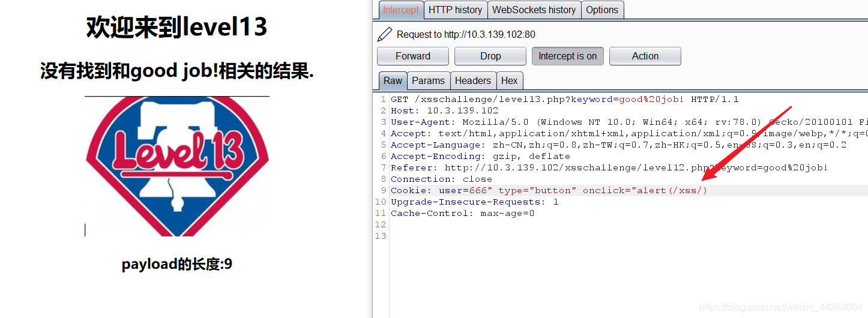Image resolution: width=868 pixels, height=318 pixels.
Task: Toggle the Intercept is on button
Action: pyautogui.click(x=567, y=56)
